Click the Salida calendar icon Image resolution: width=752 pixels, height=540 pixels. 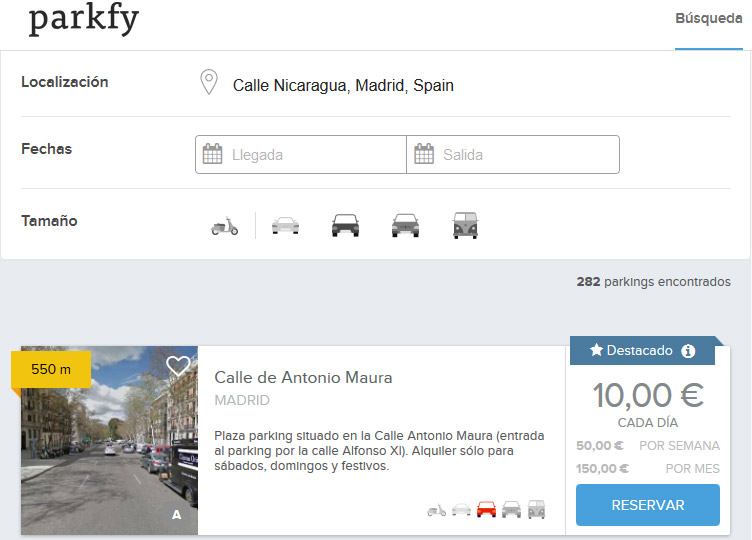tap(424, 154)
